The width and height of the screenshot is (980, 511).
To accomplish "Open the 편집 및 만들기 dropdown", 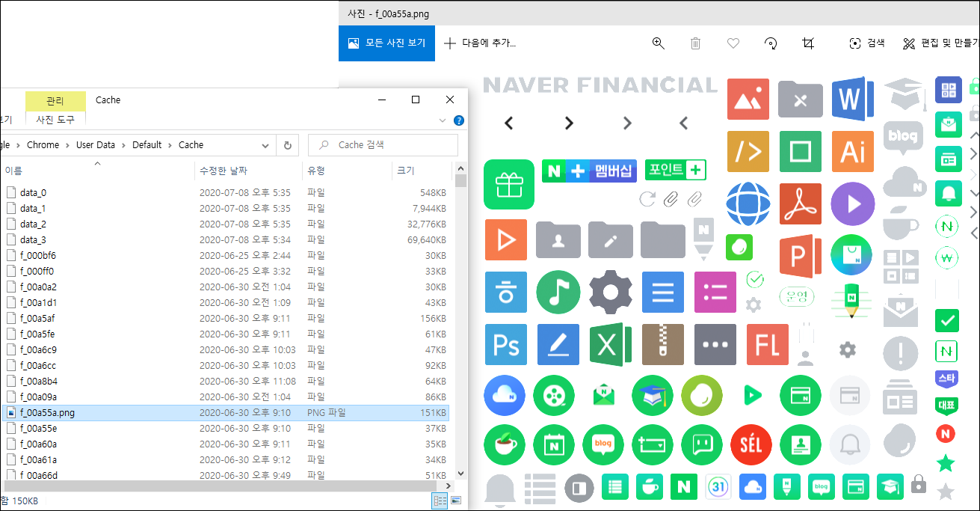I will (940, 43).
